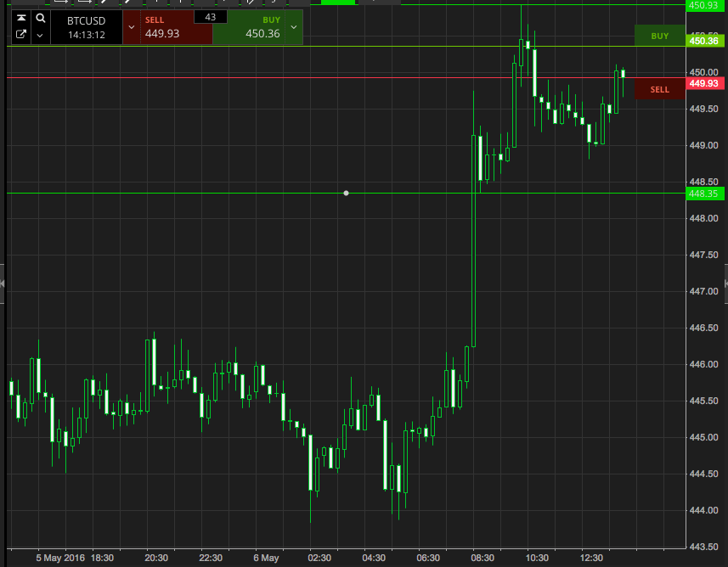This screenshot has height=567, width=728.
Task: Click the magnifier search icon
Action: (40, 18)
